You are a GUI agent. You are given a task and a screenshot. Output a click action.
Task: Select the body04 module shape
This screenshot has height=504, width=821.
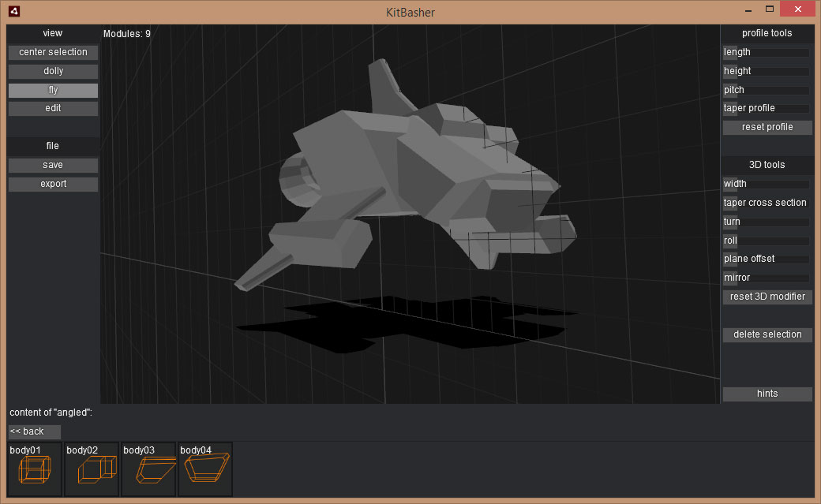pos(205,469)
